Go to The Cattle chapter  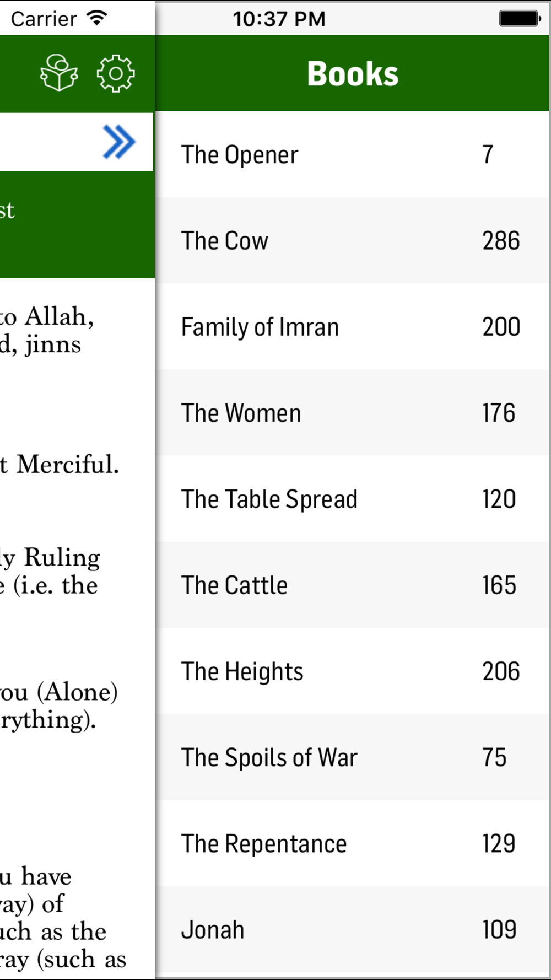click(234, 585)
